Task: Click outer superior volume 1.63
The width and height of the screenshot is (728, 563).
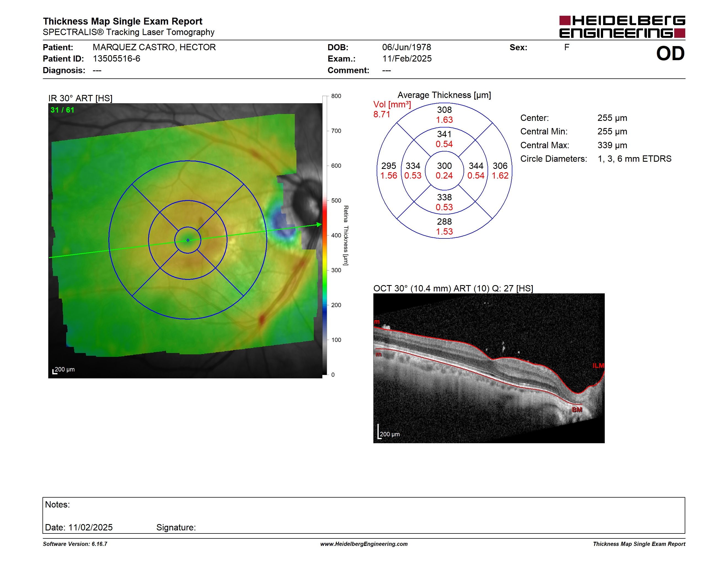Action: (x=444, y=120)
